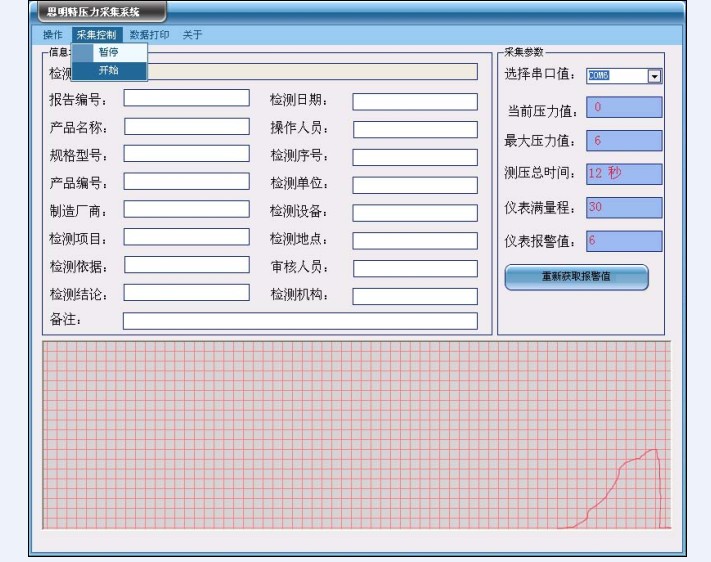Viewport: 711px width, 562px height.
Task: Focus the 检测地点 input field
Action: (x=415, y=241)
